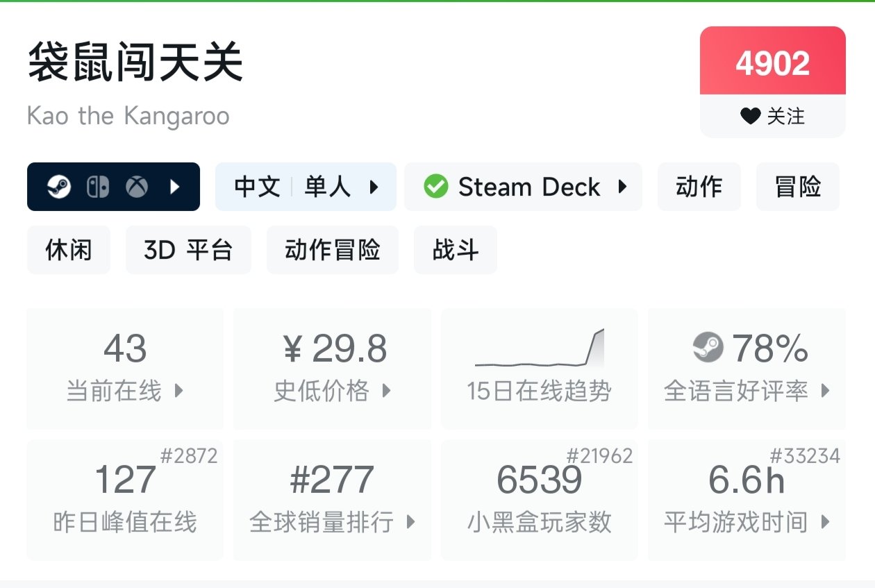The width and height of the screenshot is (875, 588).
Task: Select the 休闲 tag
Action: click(x=69, y=250)
